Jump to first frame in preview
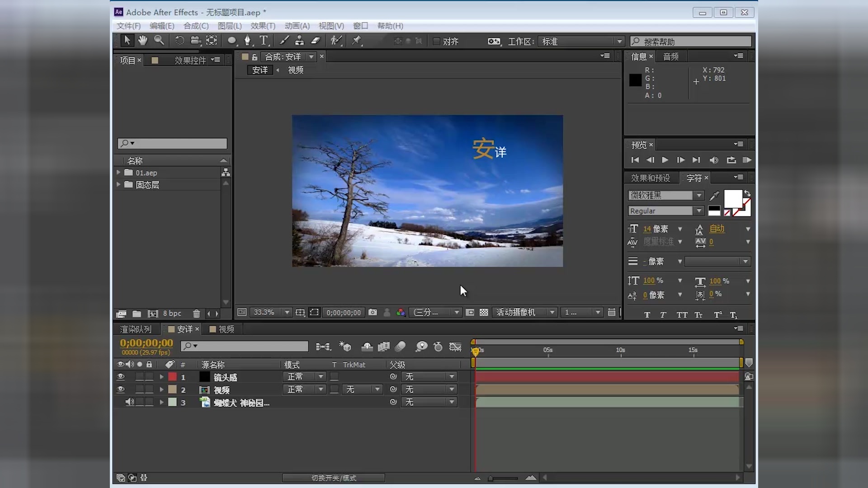The image size is (868, 488). (635, 160)
